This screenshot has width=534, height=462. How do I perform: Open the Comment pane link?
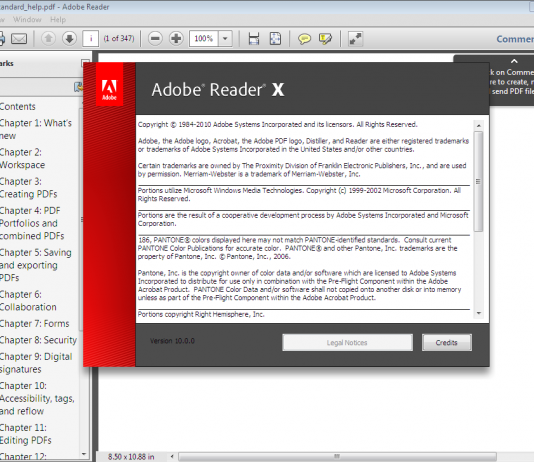[x=515, y=39]
